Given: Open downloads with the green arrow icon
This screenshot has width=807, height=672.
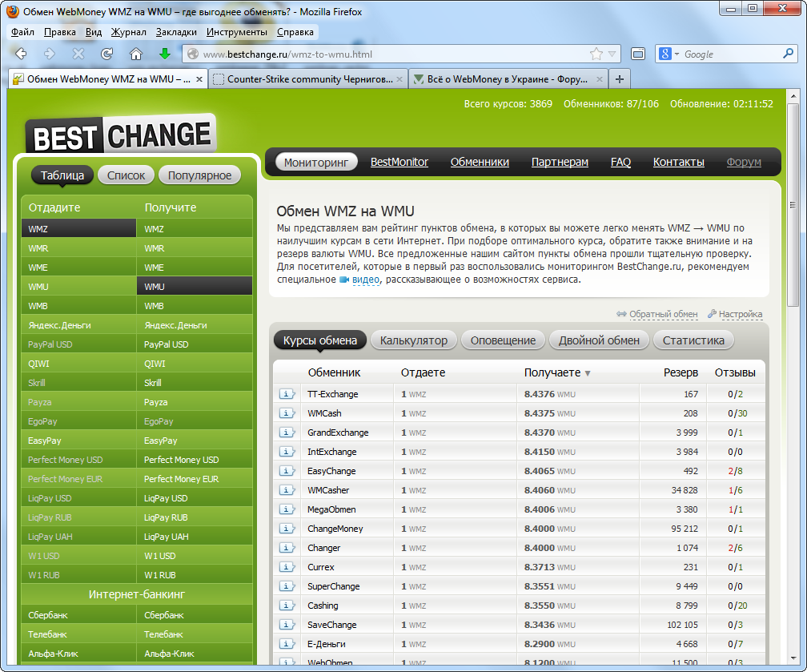Looking at the screenshot, I should pyautogui.click(x=165, y=54).
